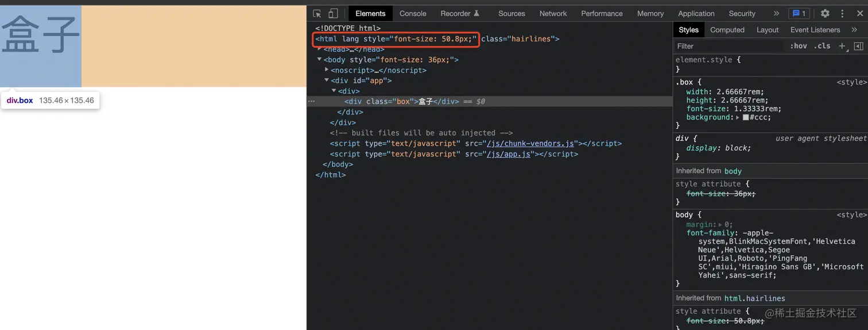Image resolution: width=868 pixels, height=330 pixels.
Task: Open the Security tab
Action: 742,13
